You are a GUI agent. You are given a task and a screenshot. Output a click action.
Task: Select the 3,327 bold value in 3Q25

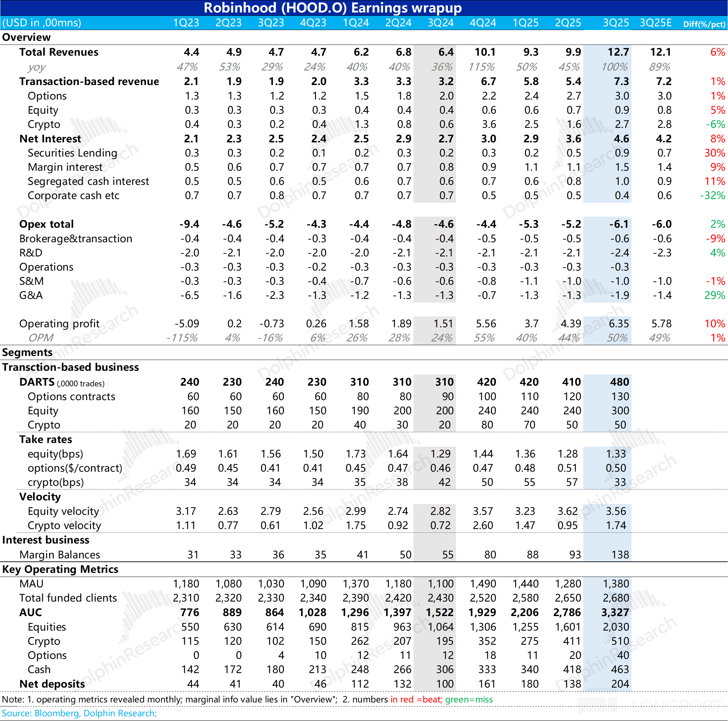point(615,612)
